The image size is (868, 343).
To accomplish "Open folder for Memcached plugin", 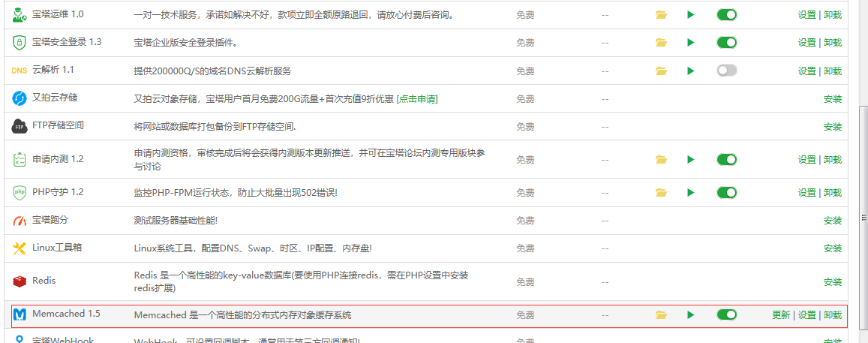I will click(661, 314).
